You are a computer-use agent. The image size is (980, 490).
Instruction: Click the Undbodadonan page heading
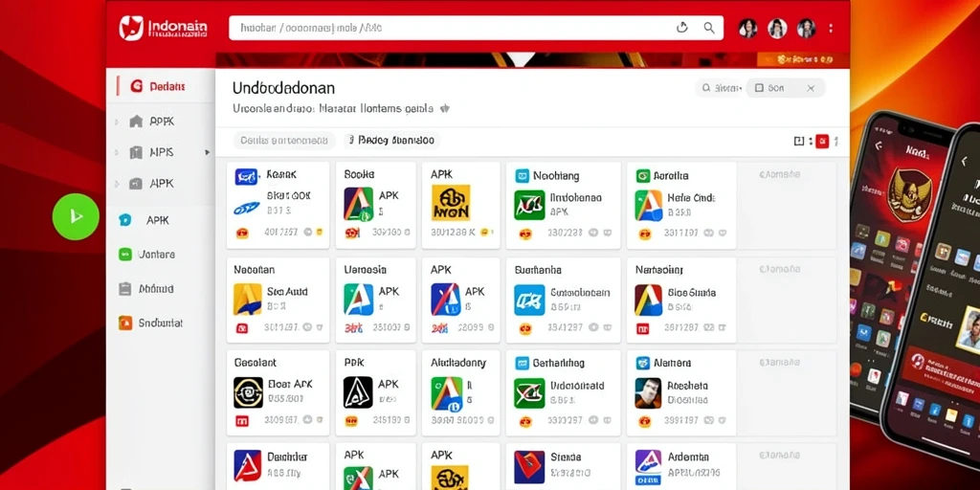click(283, 87)
